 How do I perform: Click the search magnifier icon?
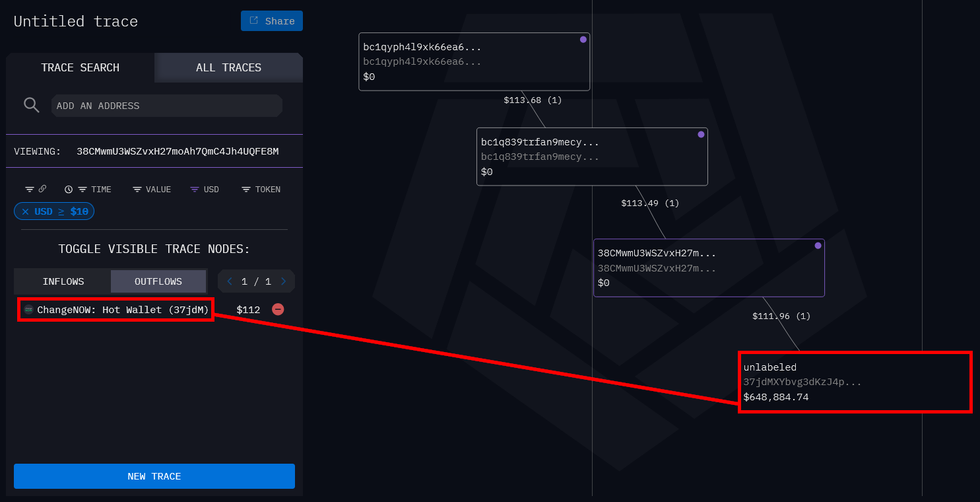pyautogui.click(x=31, y=105)
